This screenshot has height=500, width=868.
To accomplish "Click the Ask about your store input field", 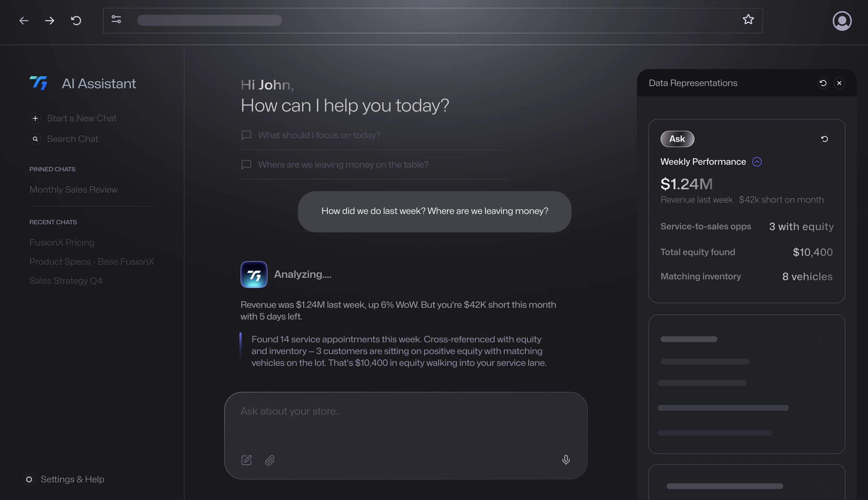I will pos(406,435).
